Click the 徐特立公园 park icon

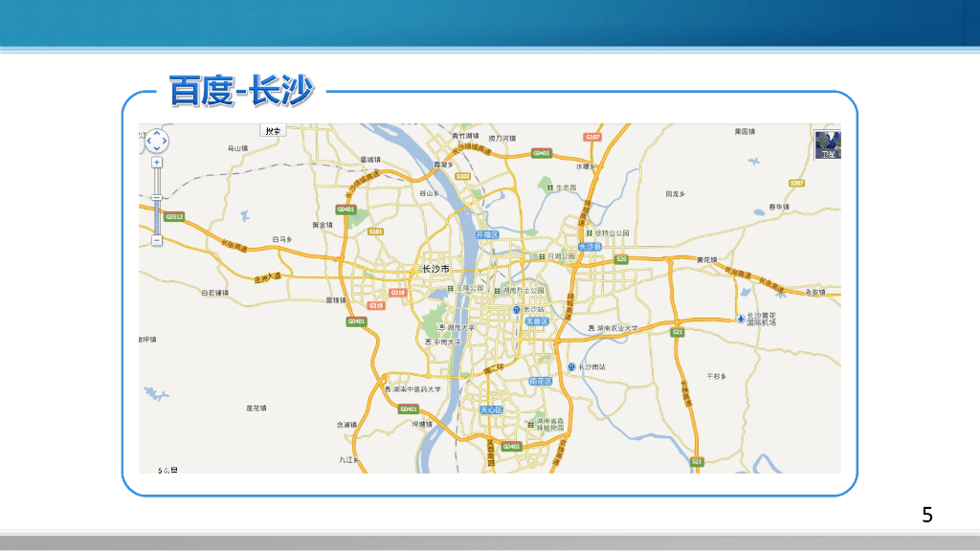[x=589, y=233]
